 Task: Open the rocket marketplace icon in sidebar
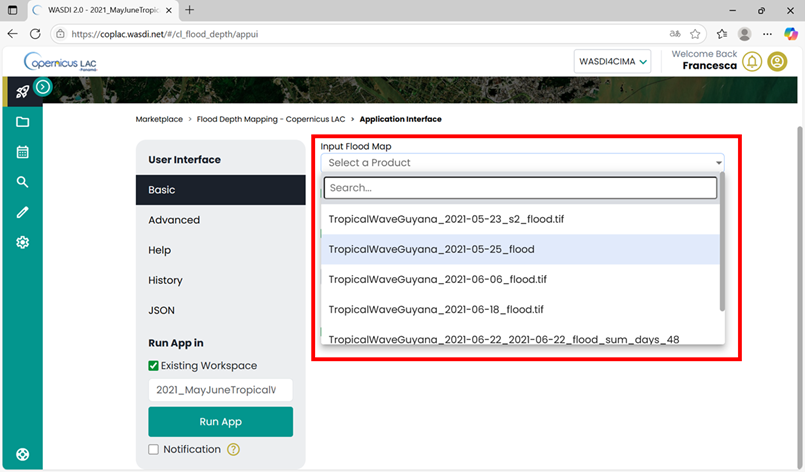click(22, 92)
